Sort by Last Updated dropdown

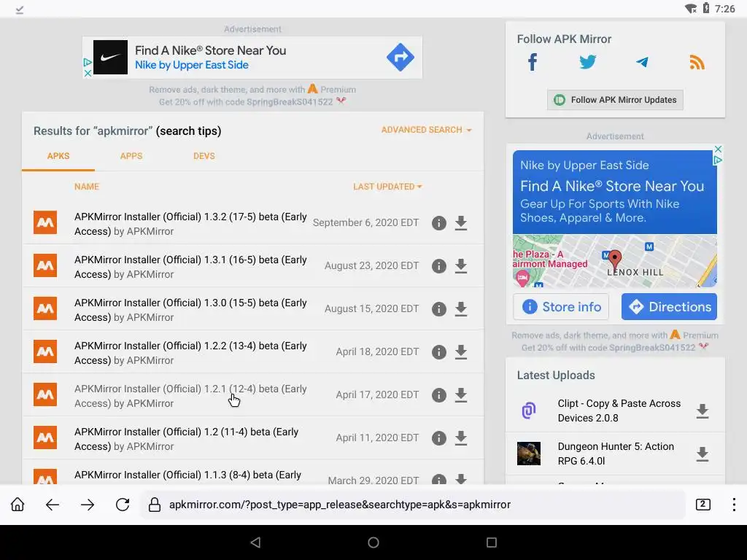pos(387,187)
